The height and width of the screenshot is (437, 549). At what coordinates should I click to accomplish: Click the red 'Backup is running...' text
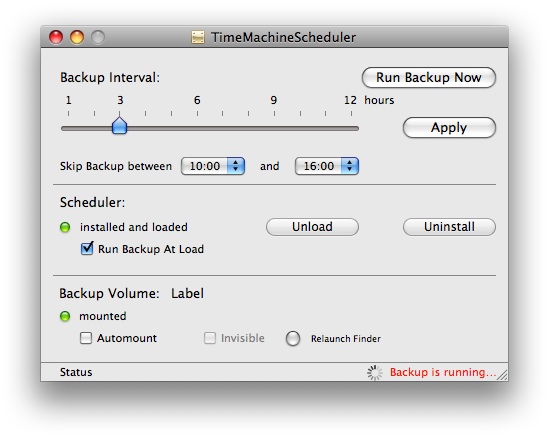[x=443, y=372]
